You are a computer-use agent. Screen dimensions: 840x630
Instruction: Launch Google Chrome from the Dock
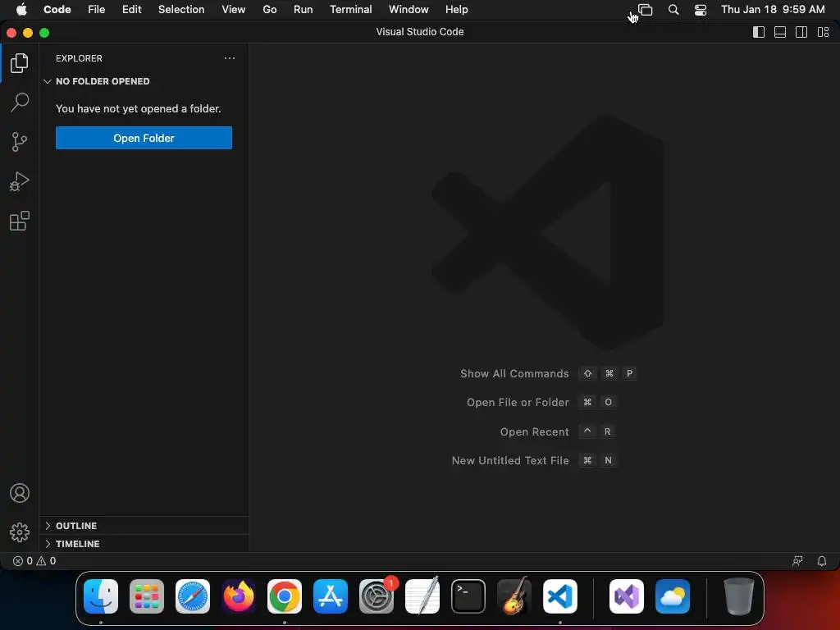click(285, 596)
